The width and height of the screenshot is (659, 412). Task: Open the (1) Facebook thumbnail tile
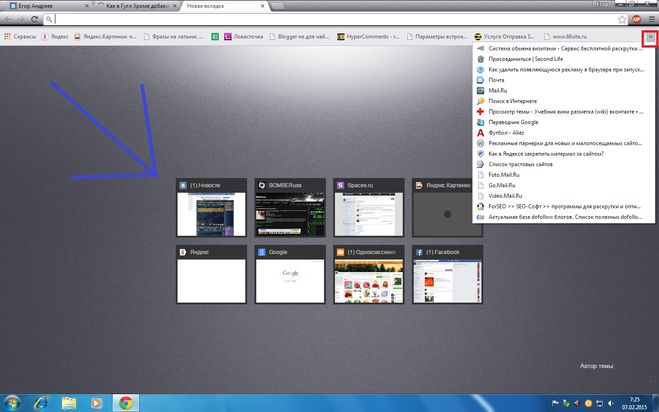point(448,274)
